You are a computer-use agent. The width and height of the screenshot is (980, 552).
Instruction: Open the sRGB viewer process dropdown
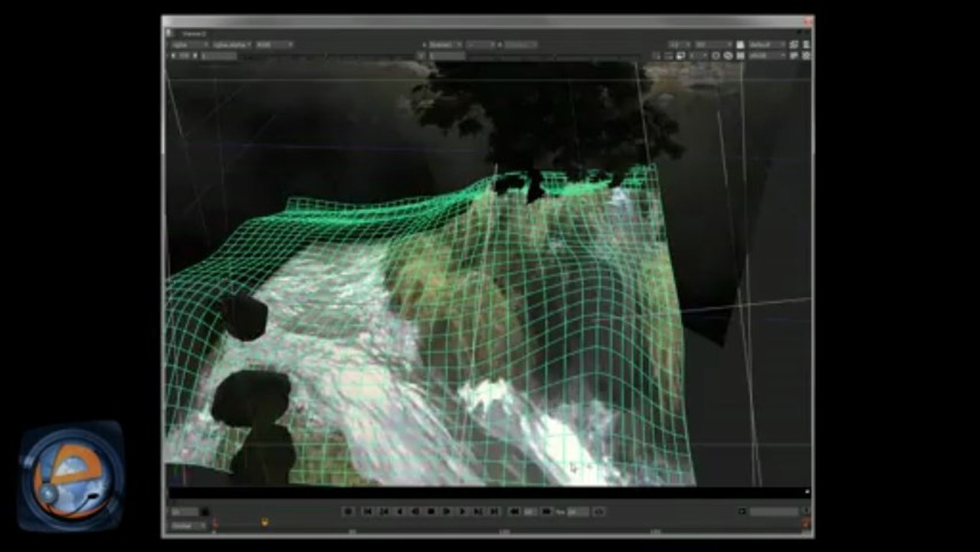tap(767, 55)
